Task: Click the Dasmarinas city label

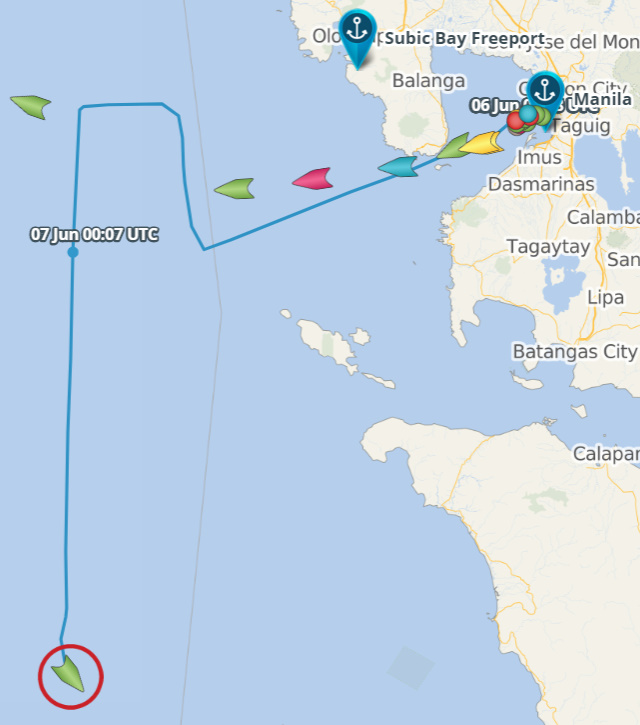Action: click(x=542, y=184)
